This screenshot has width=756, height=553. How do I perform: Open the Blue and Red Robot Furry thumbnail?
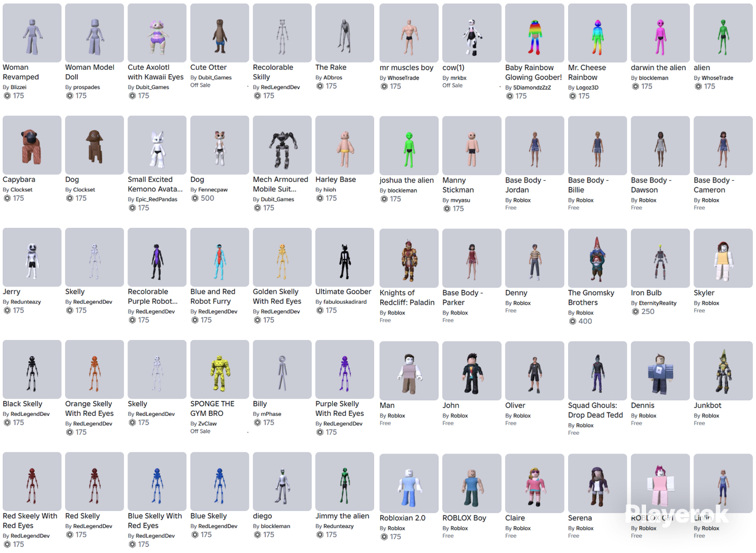tap(219, 257)
